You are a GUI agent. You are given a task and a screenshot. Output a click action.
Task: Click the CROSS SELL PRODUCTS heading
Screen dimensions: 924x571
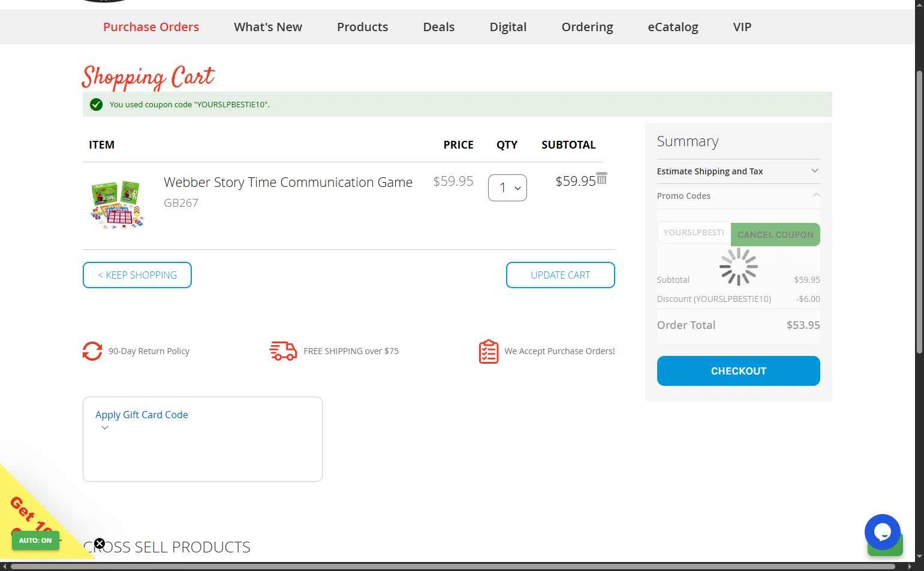tap(167, 547)
